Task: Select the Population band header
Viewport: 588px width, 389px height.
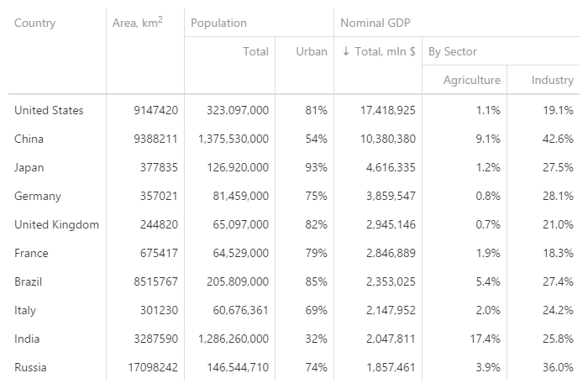Action: tap(218, 23)
